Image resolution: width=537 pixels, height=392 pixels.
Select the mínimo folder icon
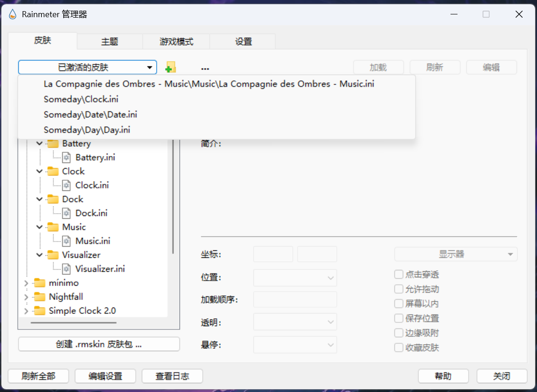40,283
